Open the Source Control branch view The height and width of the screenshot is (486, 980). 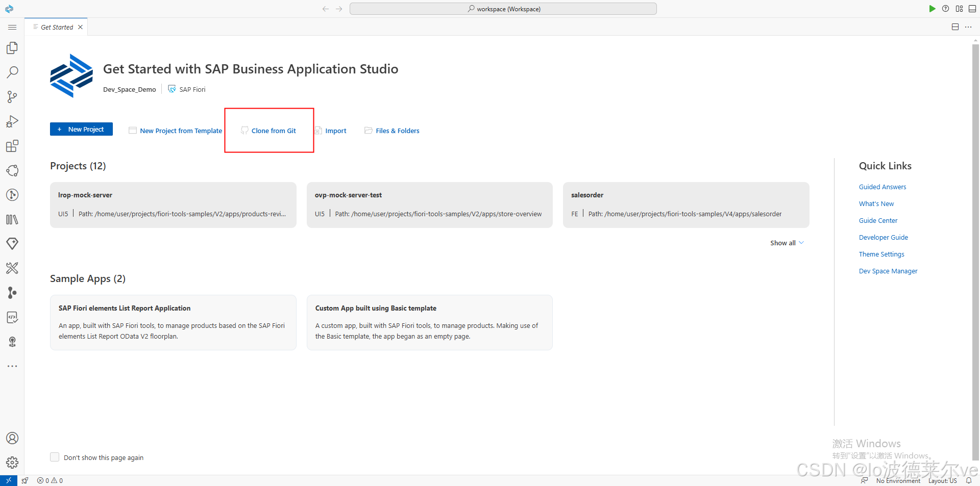(x=12, y=97)
